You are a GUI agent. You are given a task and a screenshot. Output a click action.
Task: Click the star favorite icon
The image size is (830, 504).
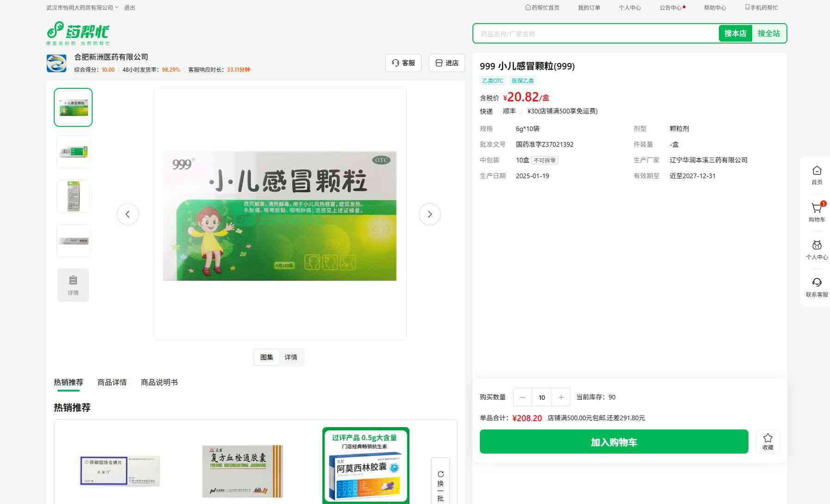[x=767, y=441]
